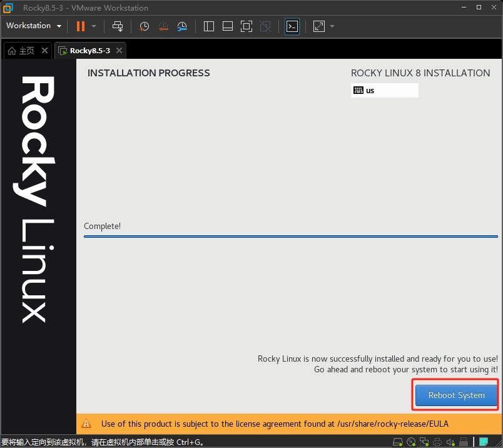Image resolution: width=503 pixels, height=448 pixels.
Task: Click the CD/DVD drive status icon
Action: tap(411, 442)
